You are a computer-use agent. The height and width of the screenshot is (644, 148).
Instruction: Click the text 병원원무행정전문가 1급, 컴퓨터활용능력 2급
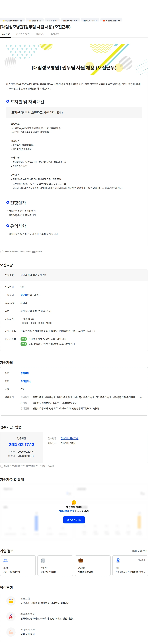coord(55,403)
